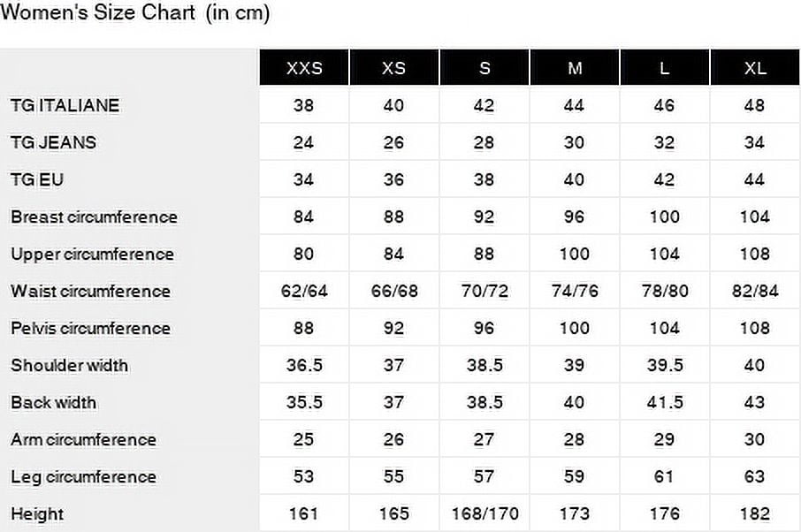Click the S size column header
This screenshot has width=801, height=532.
click(484, 68)
